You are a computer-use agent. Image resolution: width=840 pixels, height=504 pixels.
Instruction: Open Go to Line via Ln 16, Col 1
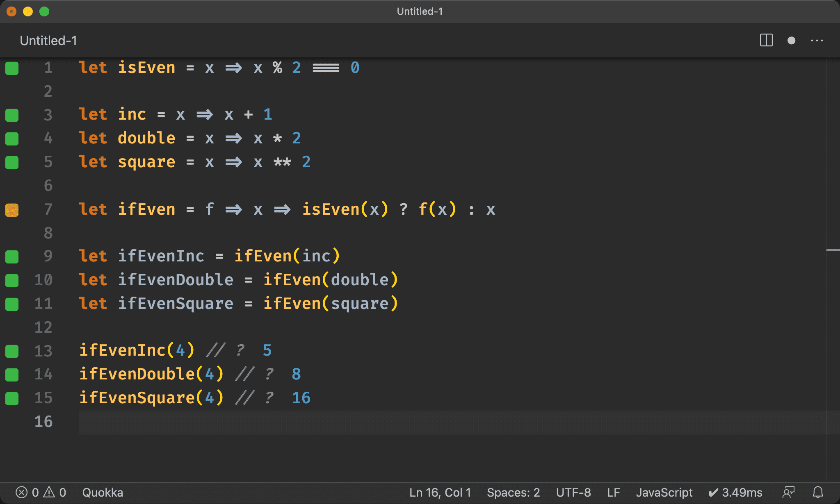pyautogui.click(x=440, y=492)
